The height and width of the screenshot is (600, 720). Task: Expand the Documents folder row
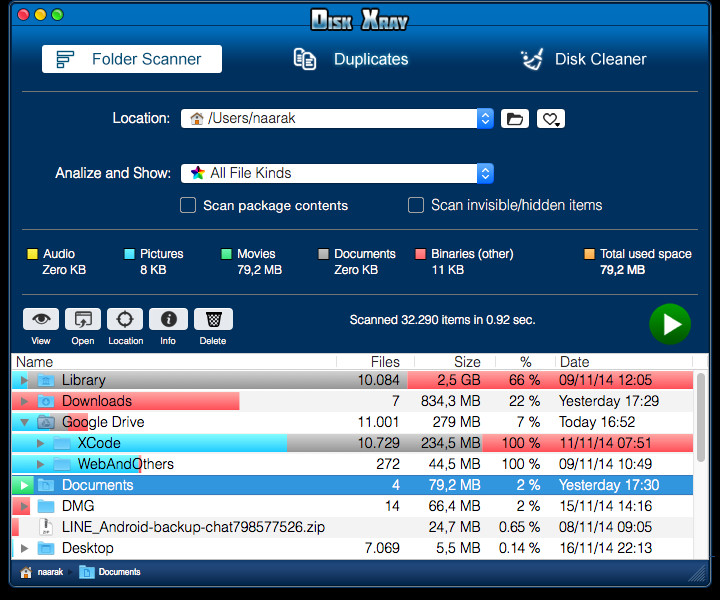point(24,485)
